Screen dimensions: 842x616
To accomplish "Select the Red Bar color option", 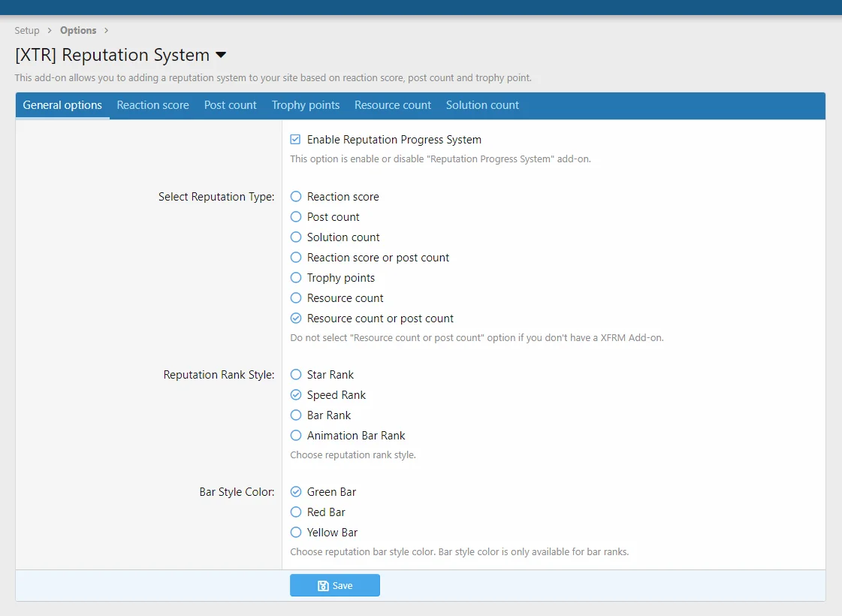I will 296,512.
